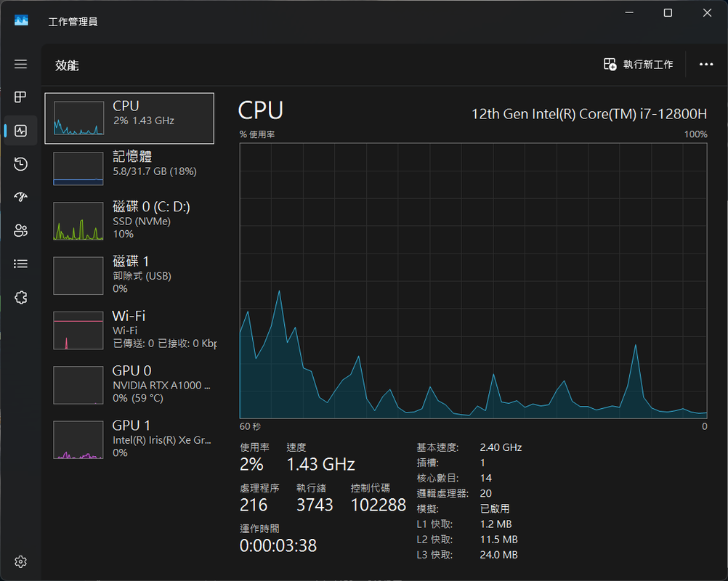
Task: Go to the Processes page icon
Action: click(x=20, y=97)
